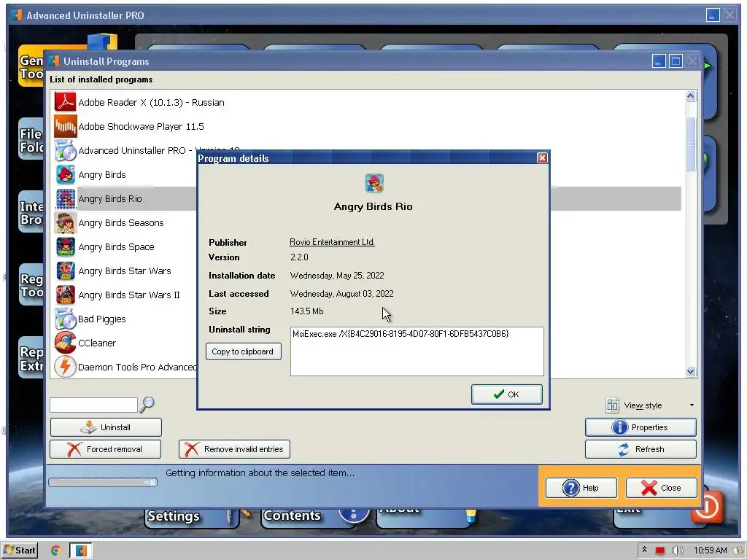Open Properties of selected program
The width and height of the screenshot is (747, 560).
pyautogui.click(x=640, y=427)
